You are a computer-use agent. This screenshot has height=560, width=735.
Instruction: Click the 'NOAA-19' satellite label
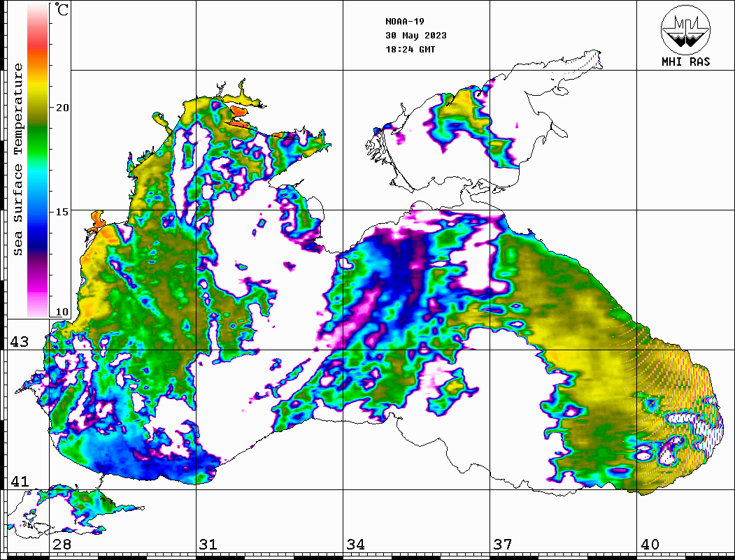(x=404, y=22)
